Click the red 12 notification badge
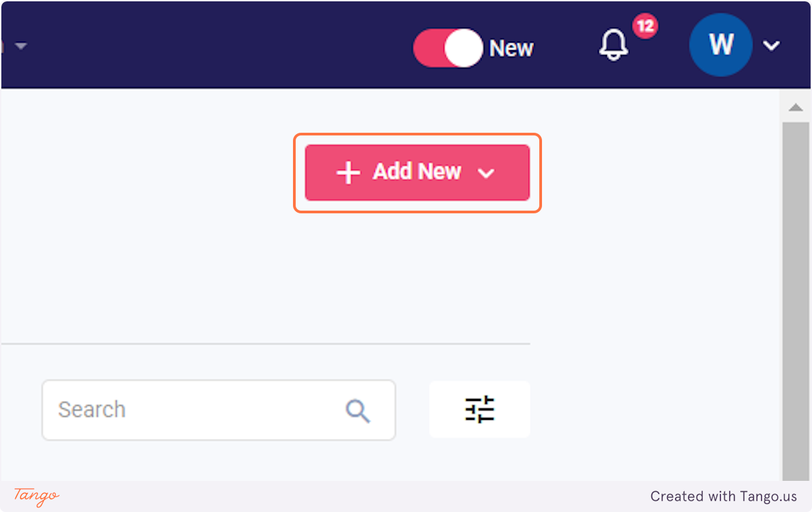Image resolution: width=812 pixels, height=512 pixels. pos(645,26)
